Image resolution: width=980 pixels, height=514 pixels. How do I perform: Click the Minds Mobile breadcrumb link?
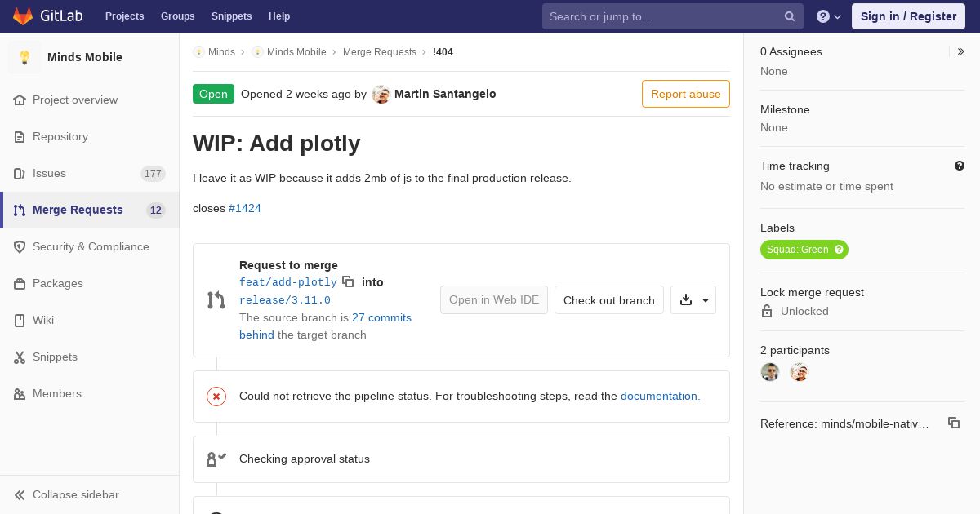296,51
